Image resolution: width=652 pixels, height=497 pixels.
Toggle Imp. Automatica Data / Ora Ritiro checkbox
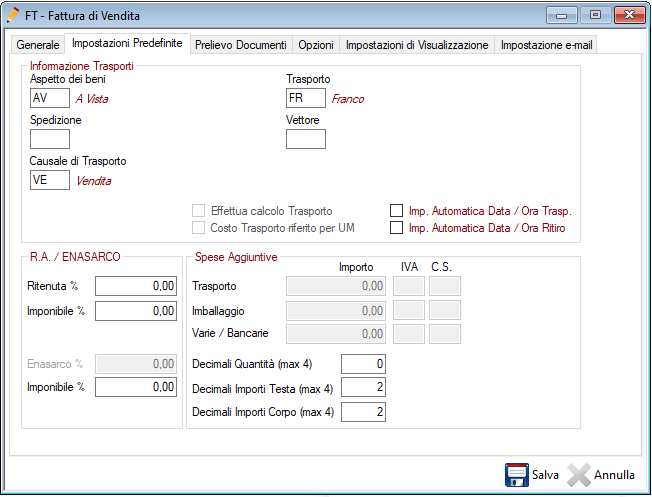point(396,228)
